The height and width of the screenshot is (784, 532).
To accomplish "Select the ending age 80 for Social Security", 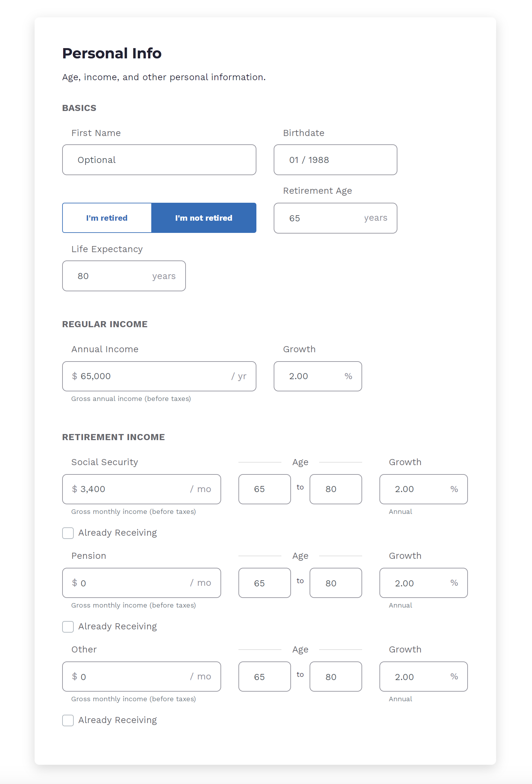I will click(x=336, y=489).
